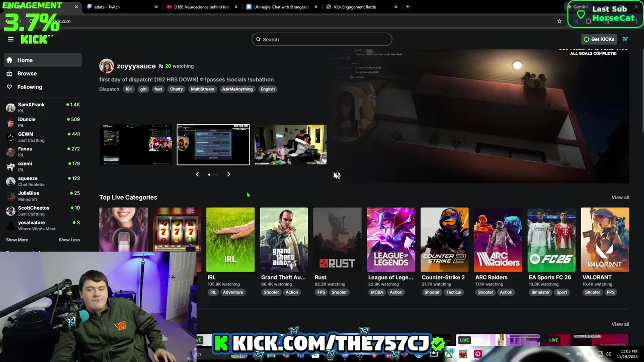Click zoyyysauce streamer avatar
This screenshot has height=362, width=644.
click(x=106, y=66)
